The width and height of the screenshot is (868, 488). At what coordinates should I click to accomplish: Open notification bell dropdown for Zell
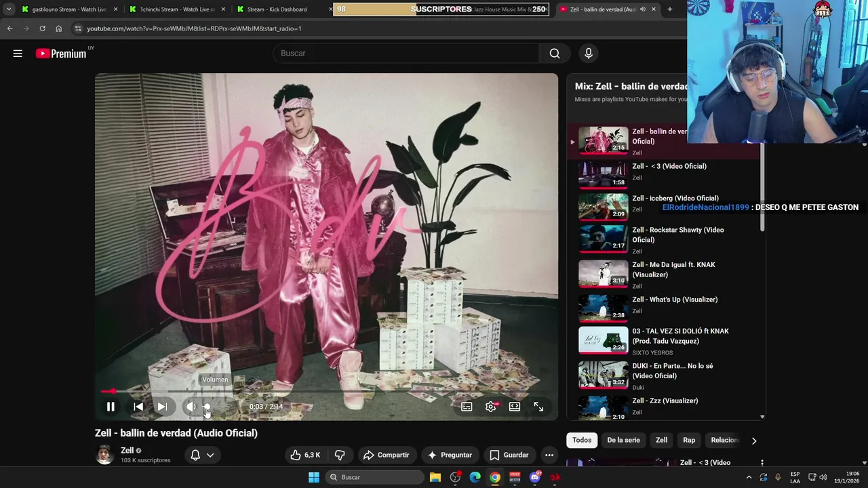click(x=202, y=455)
